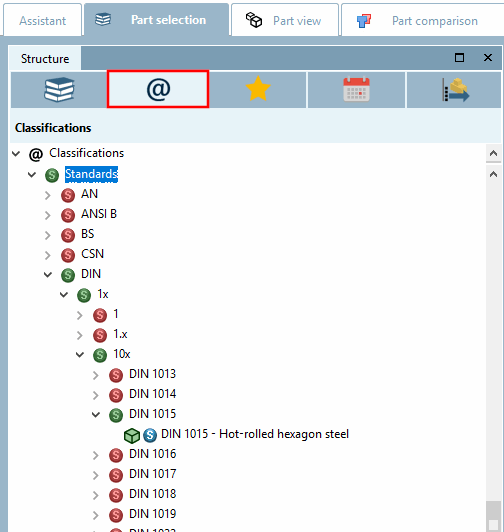
Task: Collapse the DIN node
Action: pos(48,274)
